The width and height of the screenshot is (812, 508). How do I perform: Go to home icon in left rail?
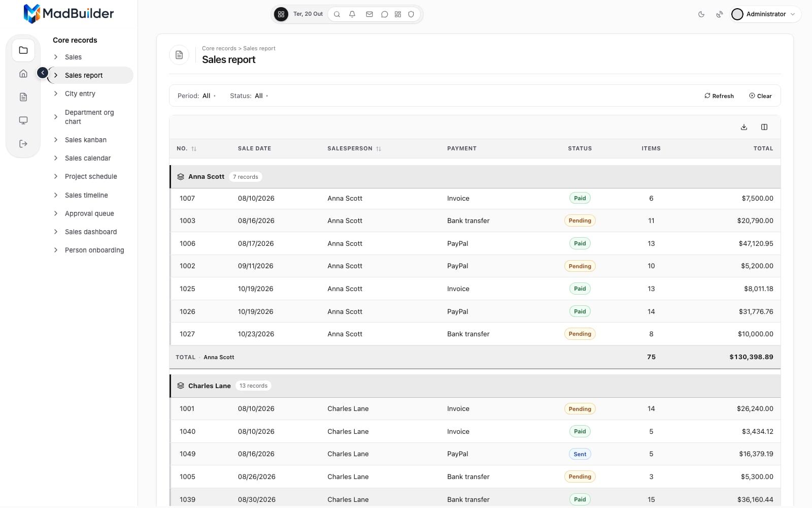click(x=23, y=74)
